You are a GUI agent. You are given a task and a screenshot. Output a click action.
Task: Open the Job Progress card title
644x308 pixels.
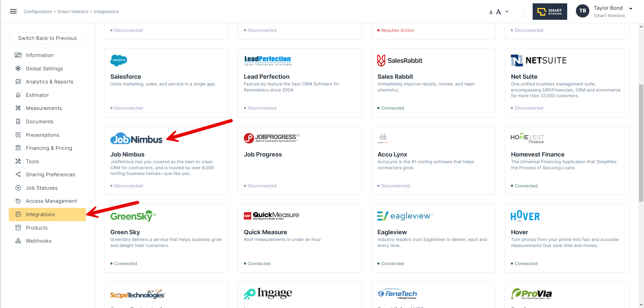click(263, 155)
